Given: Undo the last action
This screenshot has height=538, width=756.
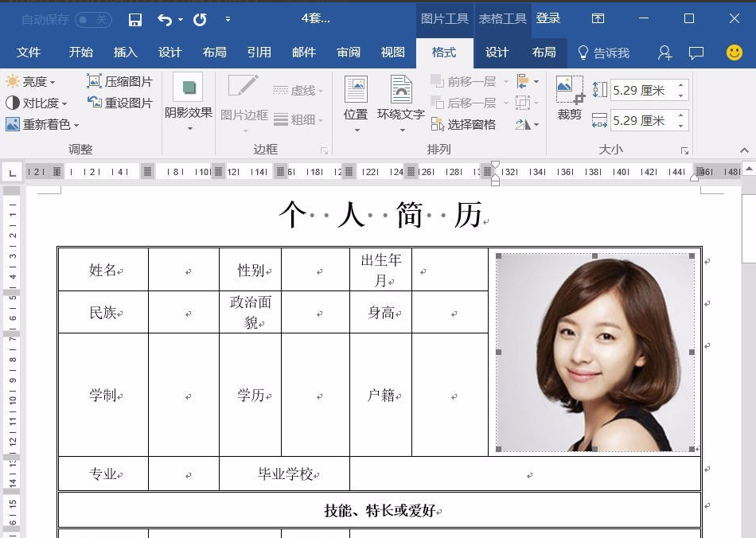Looking at the screenshot, I should coord(165,20).
